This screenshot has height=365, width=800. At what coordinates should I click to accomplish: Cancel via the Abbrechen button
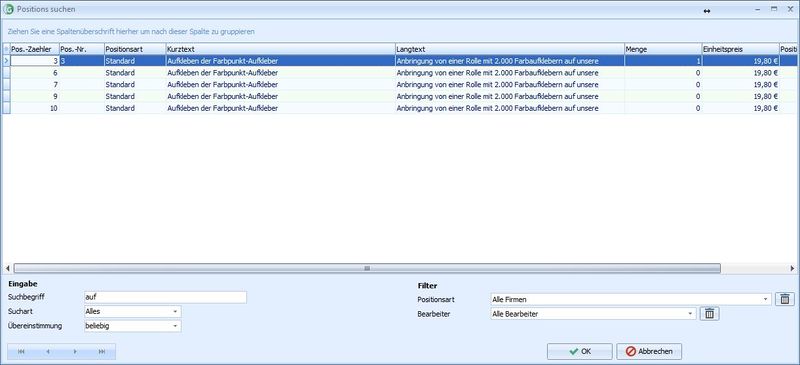click(649, 351)
